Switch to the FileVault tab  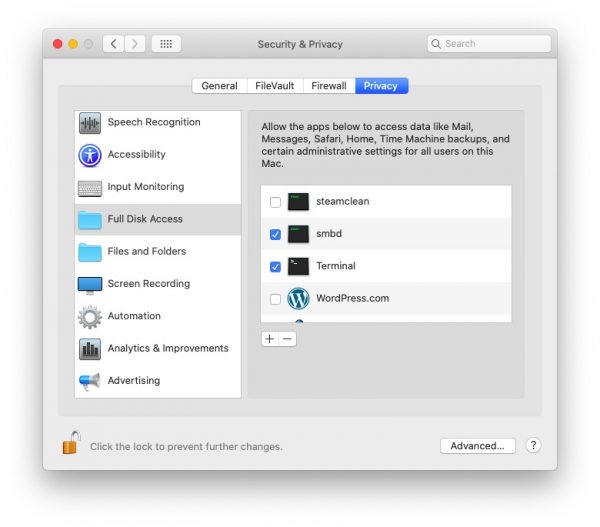(274, 86)
